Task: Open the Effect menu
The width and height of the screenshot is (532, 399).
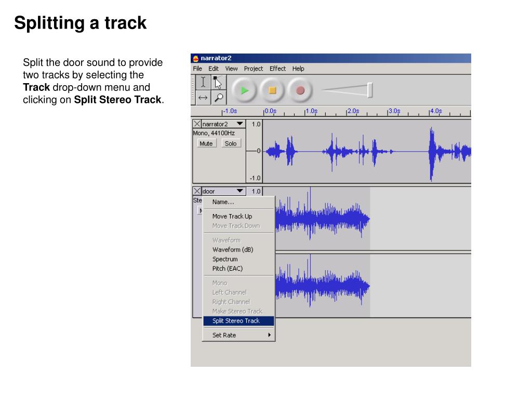Action: pos(277,69)
